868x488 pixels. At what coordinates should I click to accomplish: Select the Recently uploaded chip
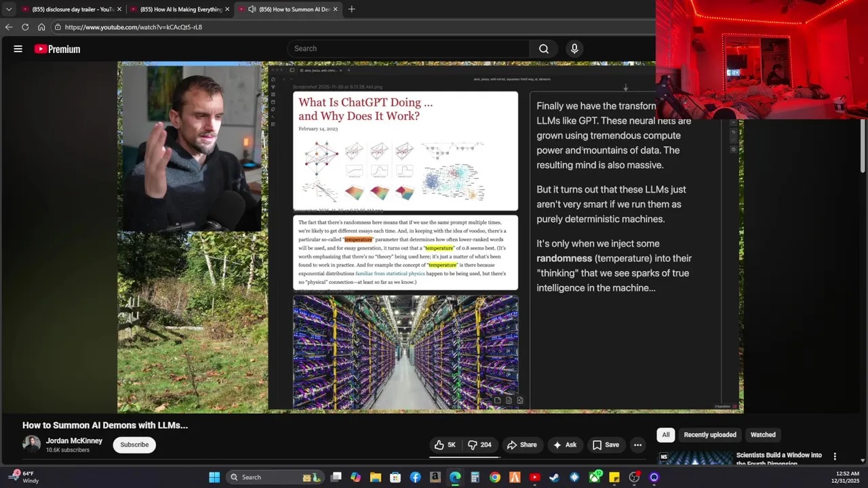[x=710, y=434]
